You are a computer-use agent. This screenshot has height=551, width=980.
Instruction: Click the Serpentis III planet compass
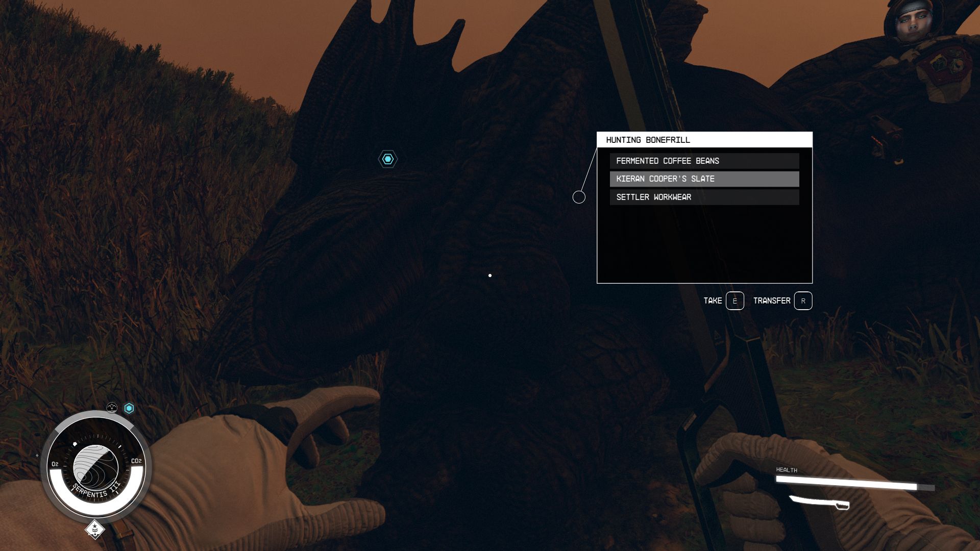[x=96, y=468]
